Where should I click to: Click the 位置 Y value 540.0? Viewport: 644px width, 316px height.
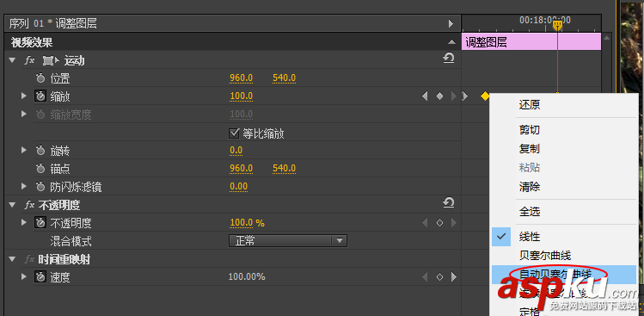(x=285, y=78)
